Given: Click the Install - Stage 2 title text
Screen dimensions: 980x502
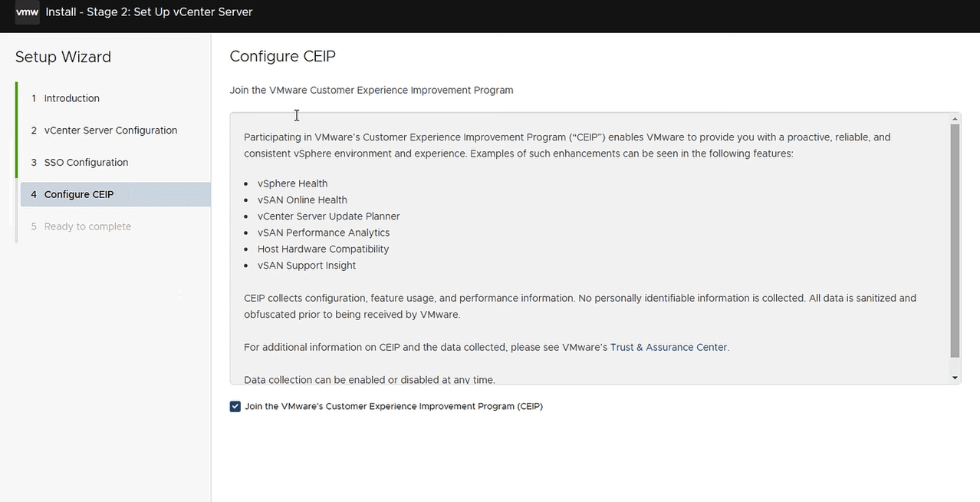Looking at the screenshot, I should 149,12.
